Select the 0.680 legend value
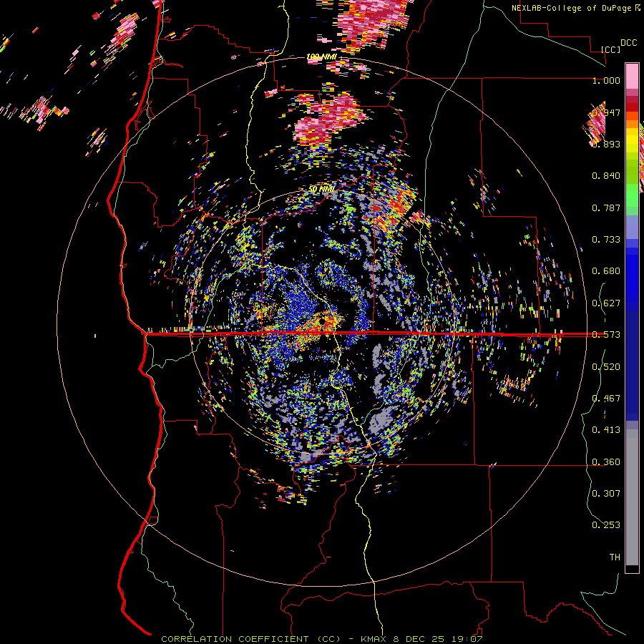The width and height of the screenshot is (644, 644). coord(606,271)
